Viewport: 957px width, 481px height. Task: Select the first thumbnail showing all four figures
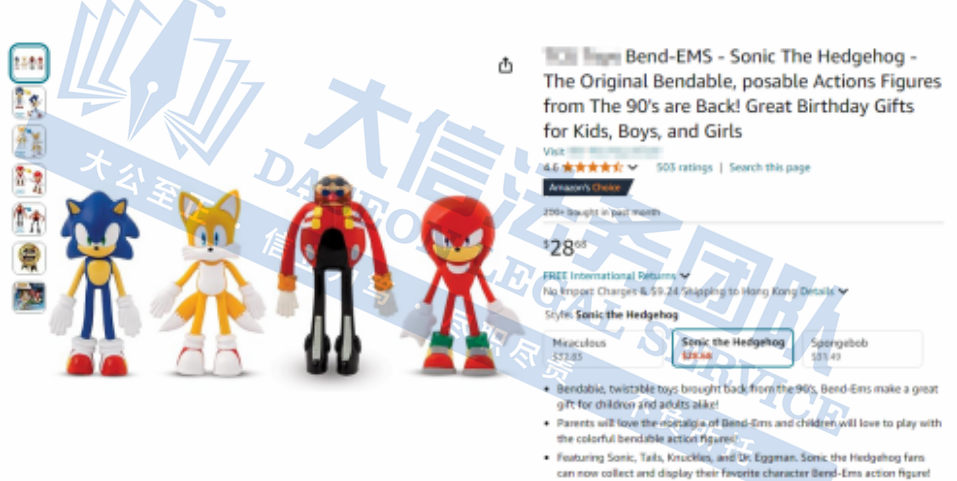(29, 63)
